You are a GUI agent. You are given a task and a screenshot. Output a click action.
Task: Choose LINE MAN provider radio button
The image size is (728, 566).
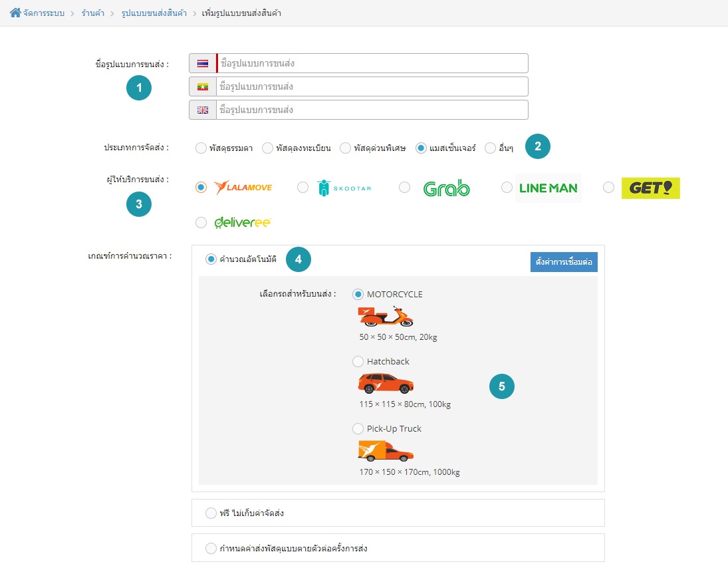pos(507,187)
